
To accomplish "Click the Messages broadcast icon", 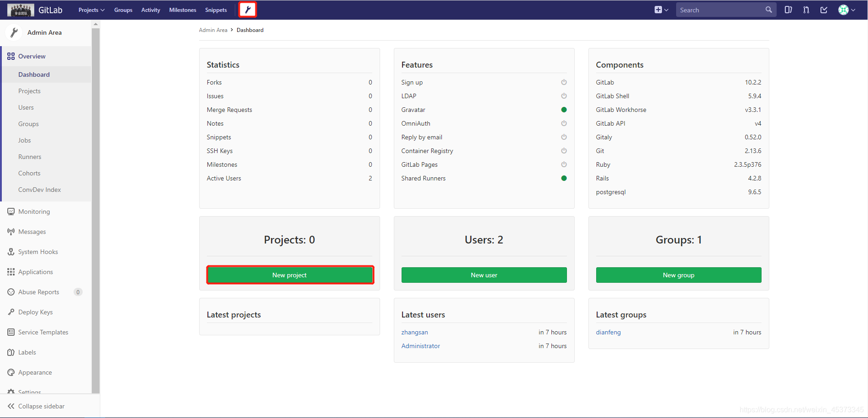I will click(x=11, y=232).
